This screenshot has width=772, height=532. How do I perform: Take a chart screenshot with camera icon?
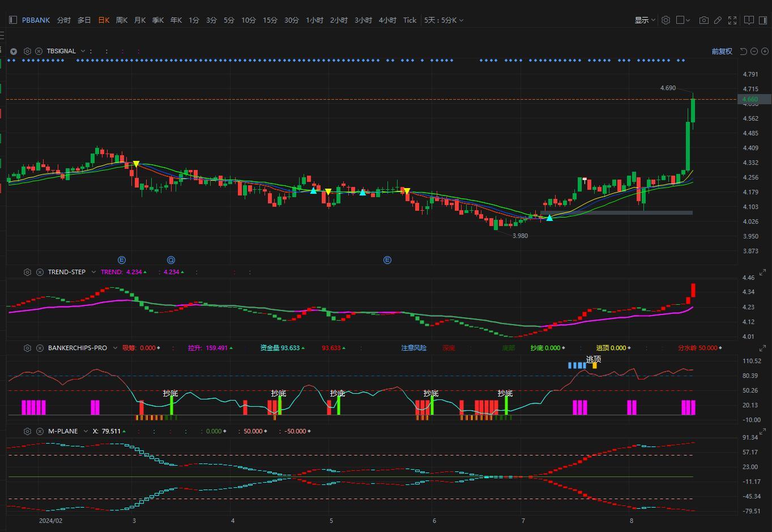703,20
